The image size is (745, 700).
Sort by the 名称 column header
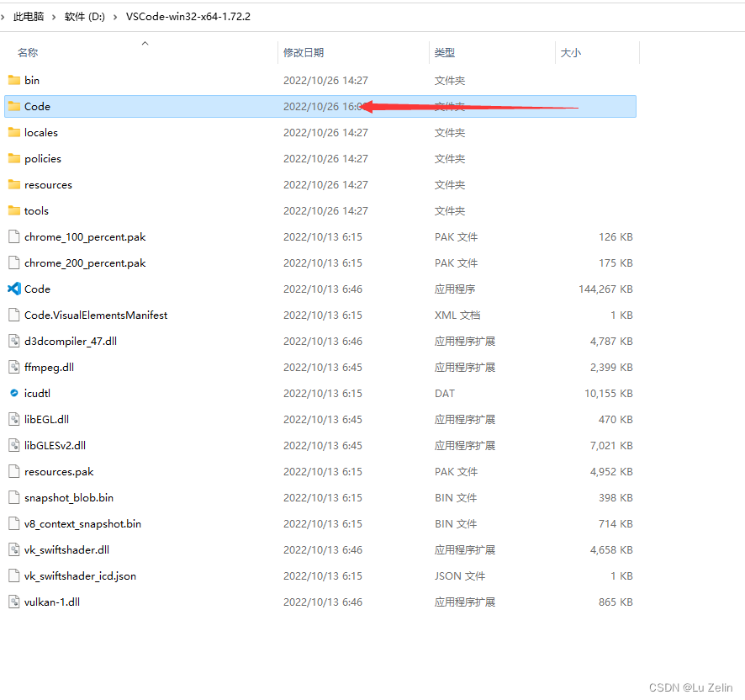pyautogui.click(x=28, y=53)
